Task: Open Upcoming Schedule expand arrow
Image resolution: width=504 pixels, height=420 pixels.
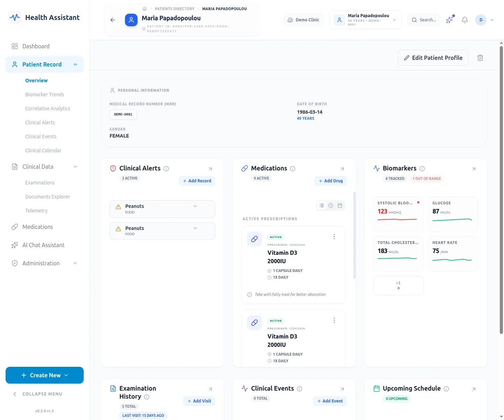Action: pyautogui.click(x=474, y=389)
